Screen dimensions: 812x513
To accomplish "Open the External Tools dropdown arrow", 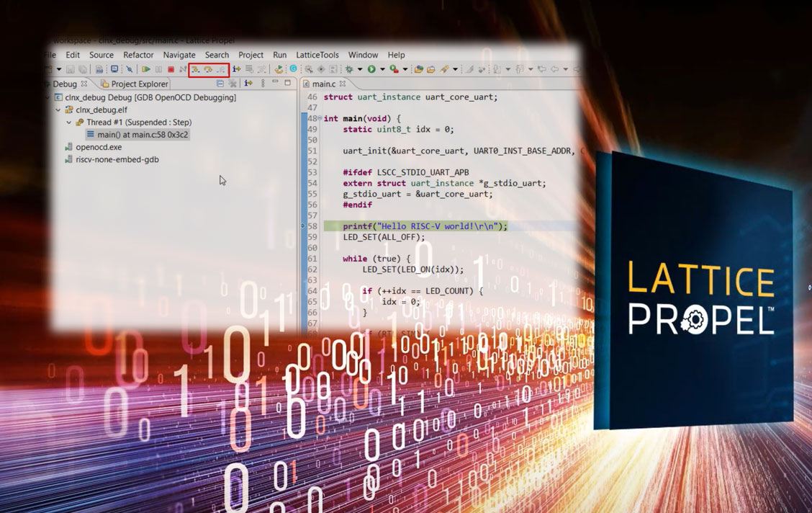I will (x=405, y=69).
